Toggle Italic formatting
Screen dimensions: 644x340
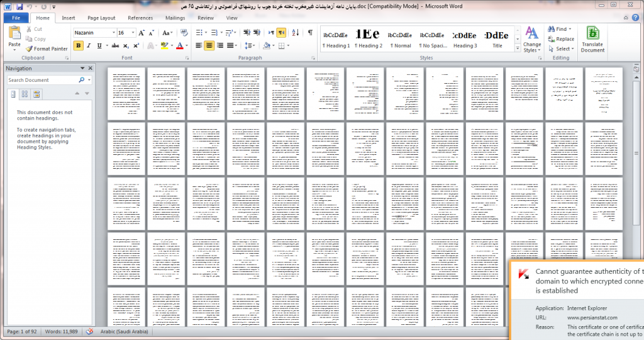point(89,46)
